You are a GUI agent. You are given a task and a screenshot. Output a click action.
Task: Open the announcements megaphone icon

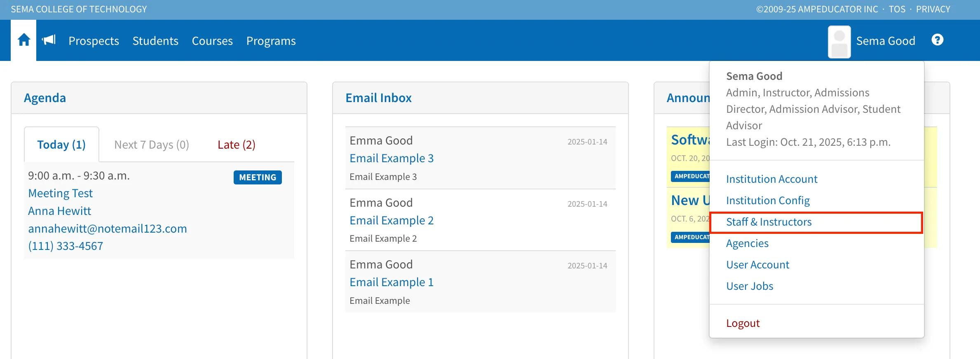tap(49, 40)
